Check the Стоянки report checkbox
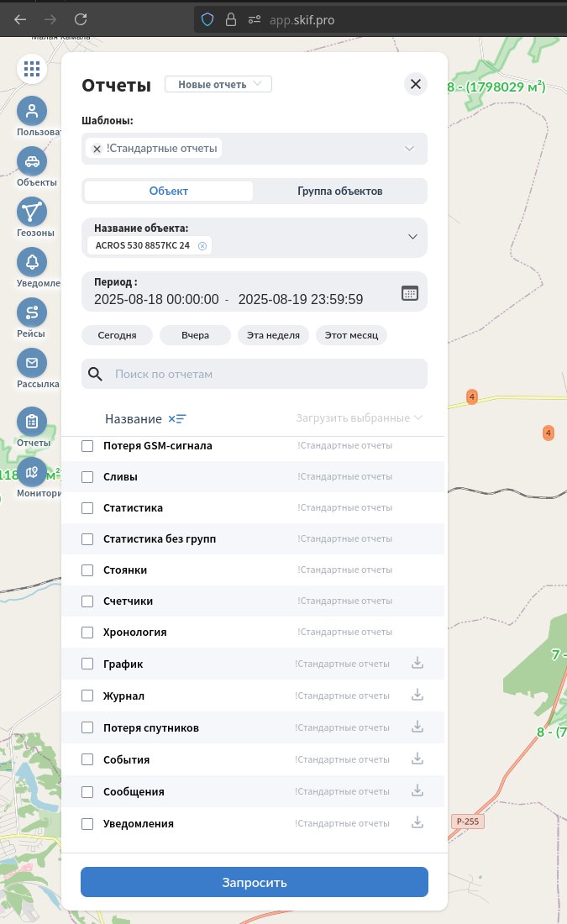 click(x=87, y=570)
